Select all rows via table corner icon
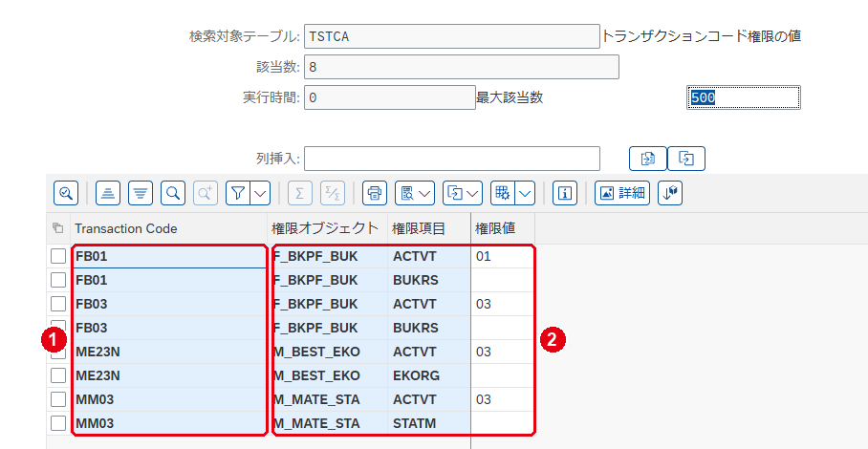 coord(57,227)
